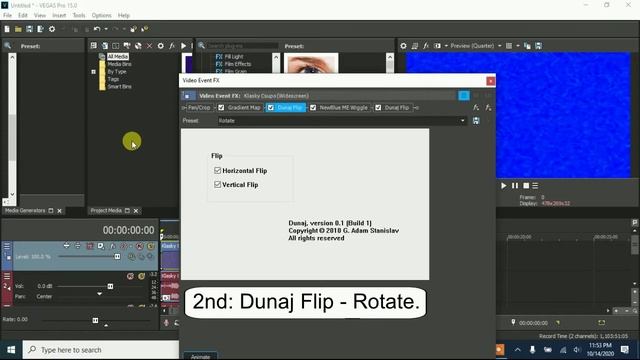Select the Tags folder in tree
The width and height of the screenshot is (640, 360).
tap(113, 79)
